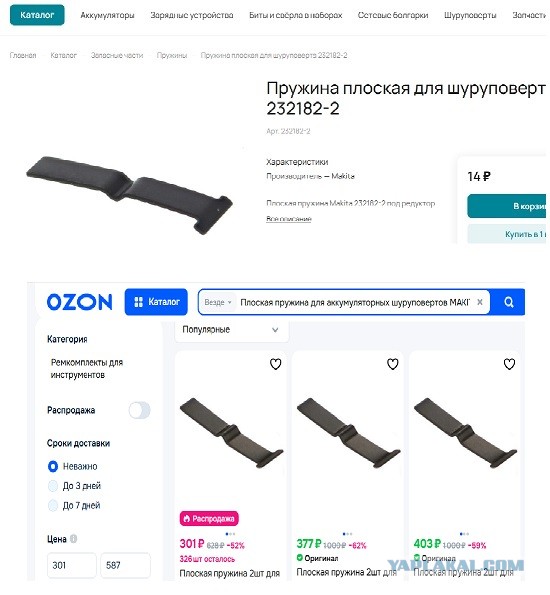The height and width of the screenshot is (595, 550).
Task: Favorite the 301 ₽ spring with heart
Action: [x=276, y=364]
